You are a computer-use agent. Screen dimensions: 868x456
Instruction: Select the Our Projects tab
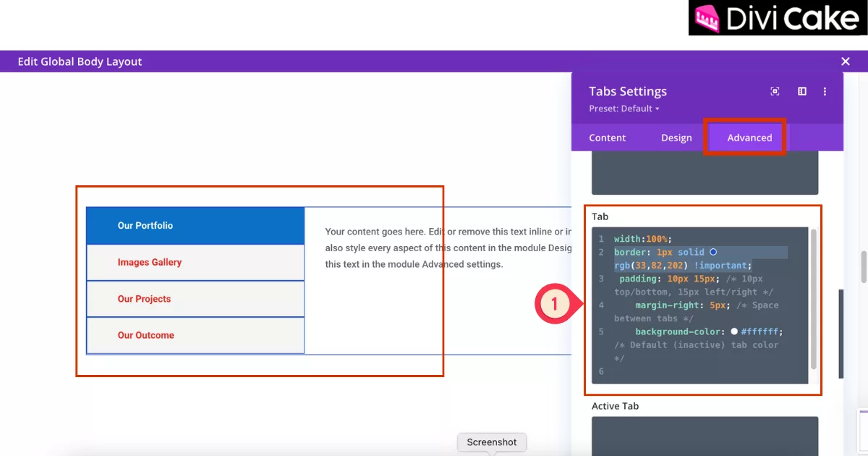[195, 299]
